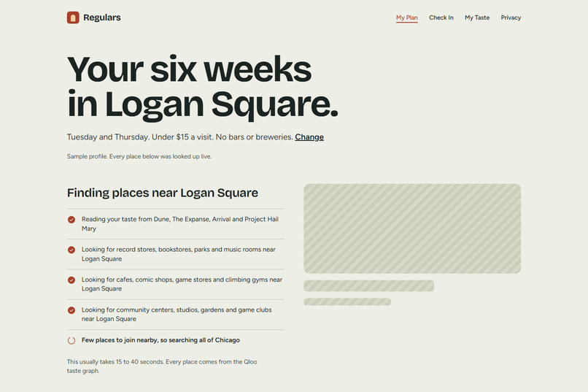Click check icon beside record stores step
Screen dimensions: 588x392
point(71,250)
